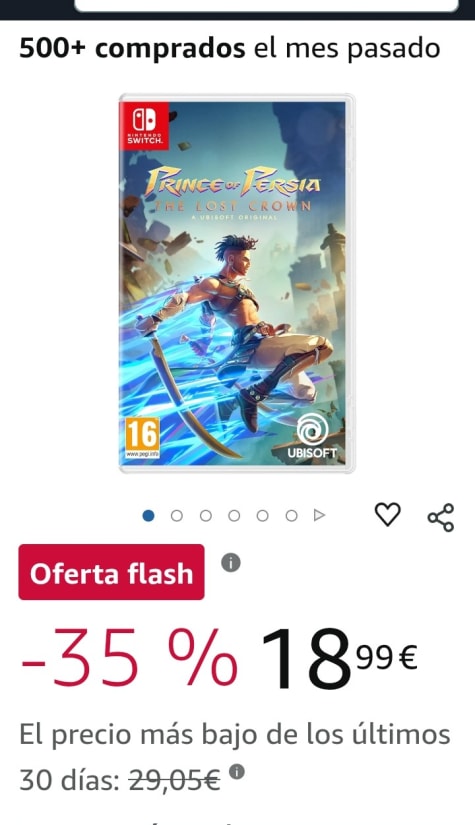Click the search bar at top

click(267, 5)
